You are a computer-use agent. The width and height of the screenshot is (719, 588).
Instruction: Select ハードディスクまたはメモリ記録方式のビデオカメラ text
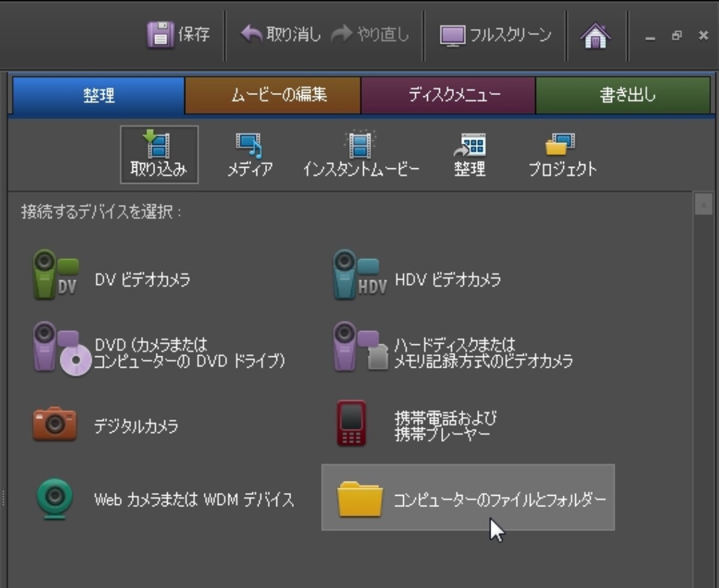(x=484, y=353)
